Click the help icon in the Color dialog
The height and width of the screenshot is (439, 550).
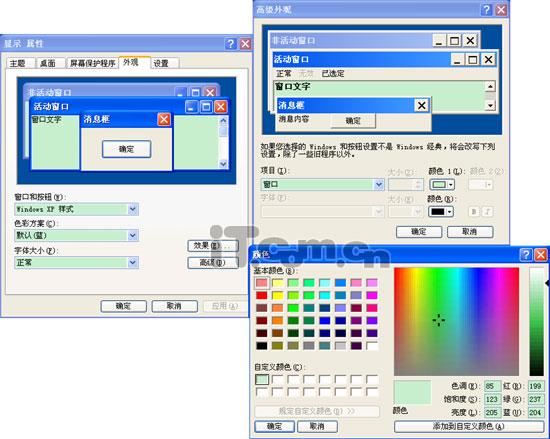tap(525, 255)
